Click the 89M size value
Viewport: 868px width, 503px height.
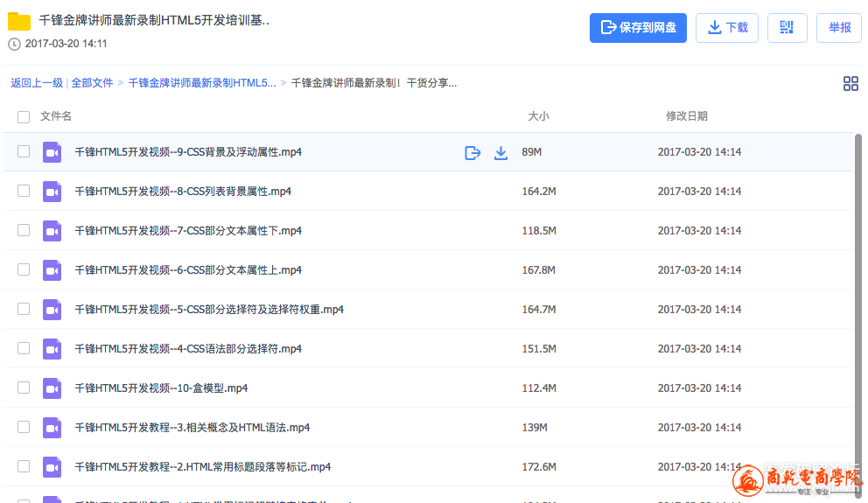[531, 151]
